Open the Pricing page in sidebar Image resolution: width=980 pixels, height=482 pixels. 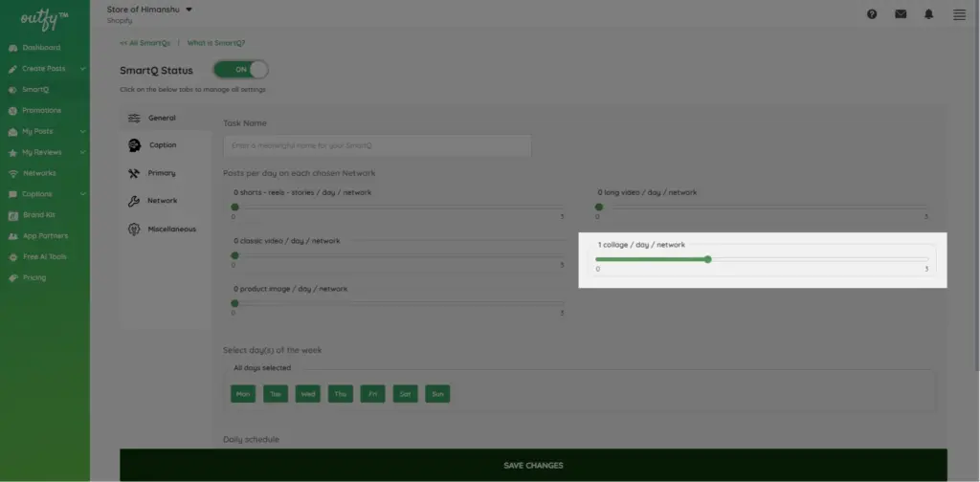click(x=33, y=278)
